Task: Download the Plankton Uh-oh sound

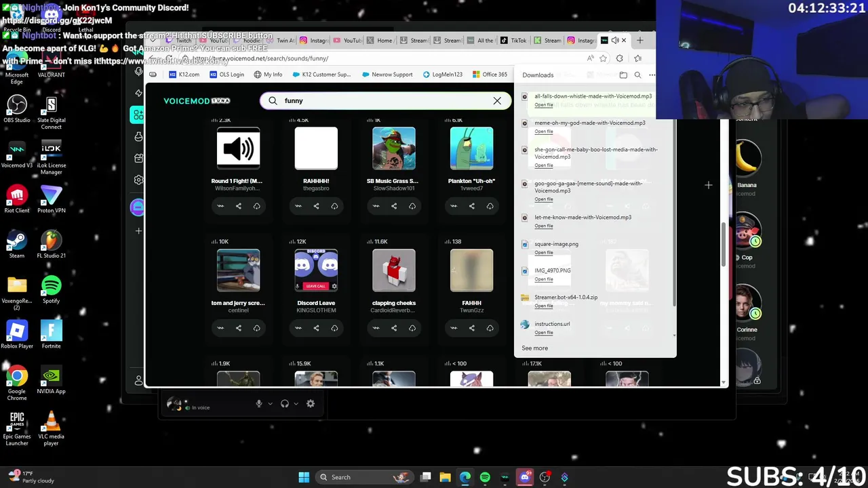Action: (x=490, y=206)
